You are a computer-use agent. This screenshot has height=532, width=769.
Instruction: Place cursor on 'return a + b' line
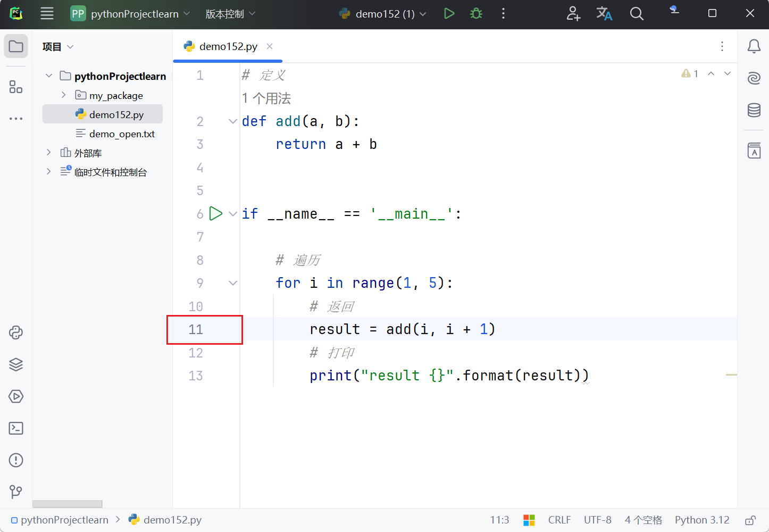click(326, 144)
